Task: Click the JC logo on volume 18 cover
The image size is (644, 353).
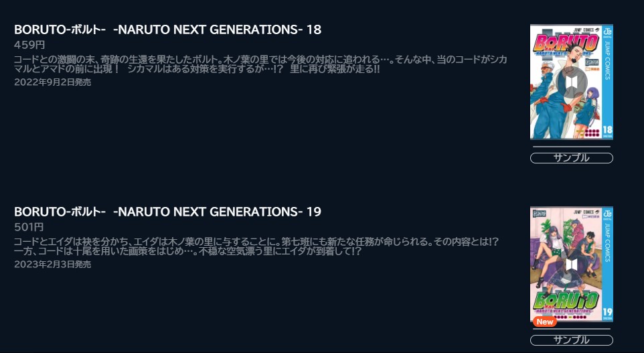Action: 607,31
